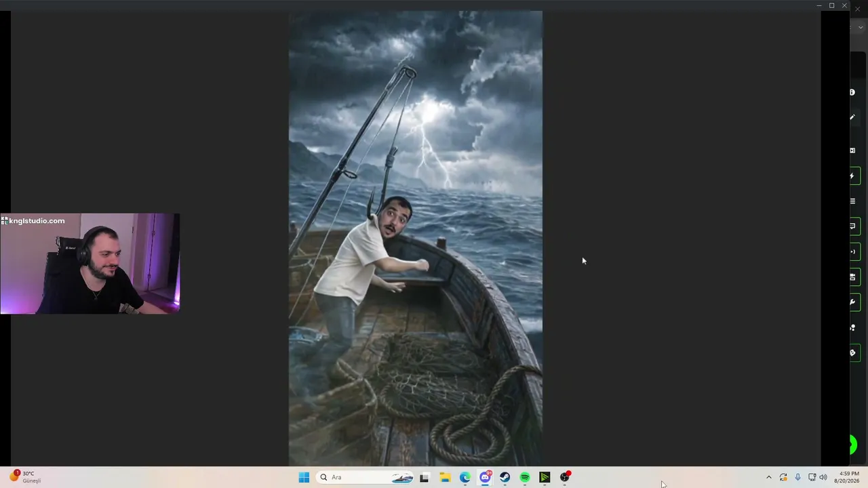Click the microphone tray icon

(797, 477)
